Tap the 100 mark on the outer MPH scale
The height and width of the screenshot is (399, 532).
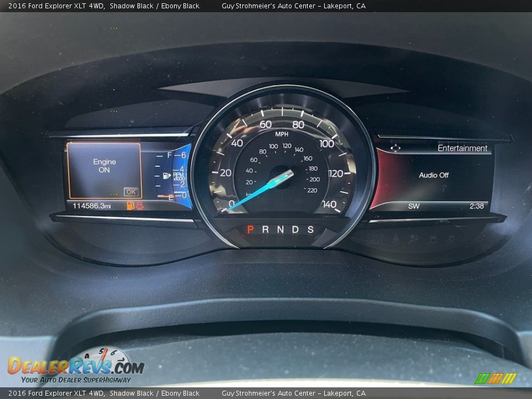327,144
